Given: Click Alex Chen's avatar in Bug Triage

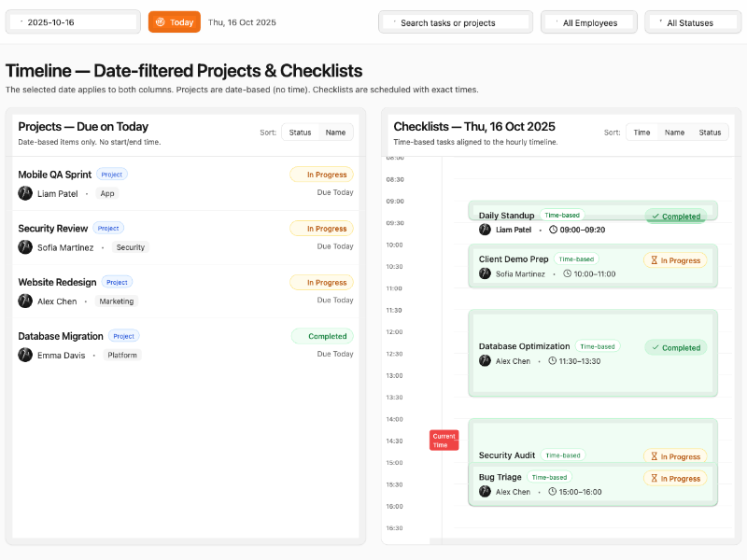Looking at the screenshot, I should point(485,492).
